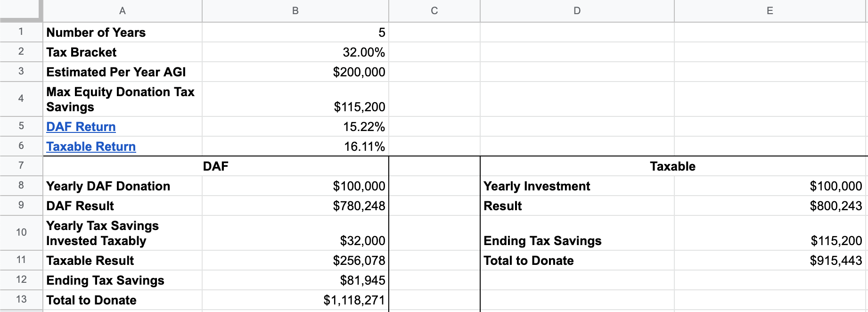The image size is (868, 312).
Task: Select row 13 header
Action: coord(21,300)
